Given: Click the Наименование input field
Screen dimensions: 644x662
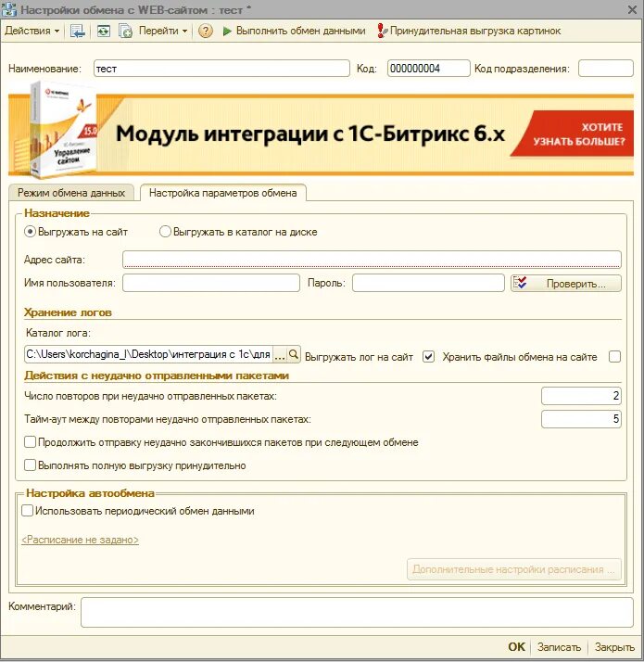Looking at the screenshot, I should coord(221,69).
